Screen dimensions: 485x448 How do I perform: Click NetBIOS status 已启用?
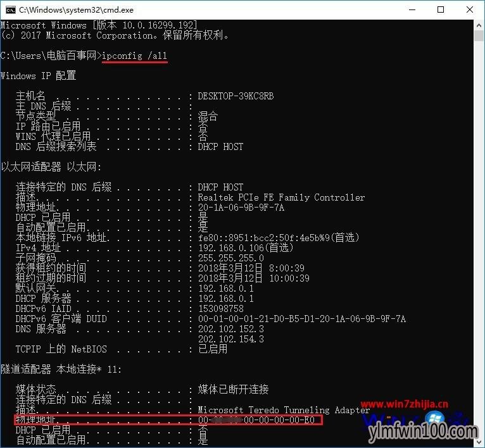click(213, 349)
